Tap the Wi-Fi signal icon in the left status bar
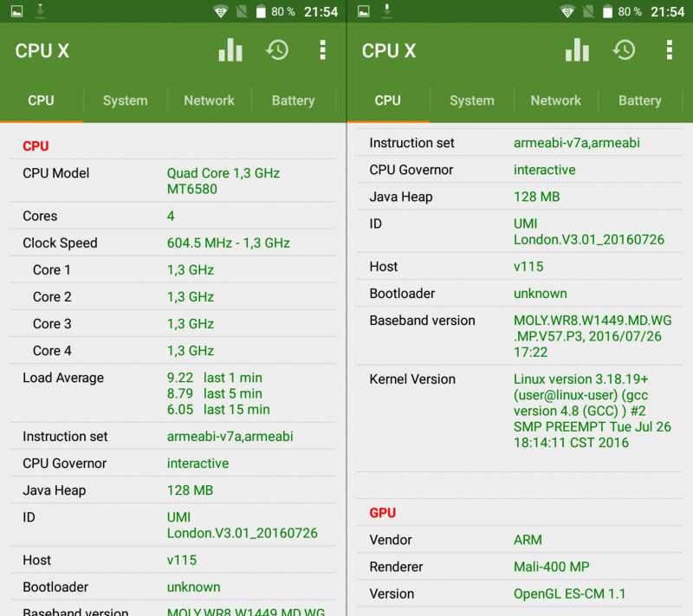The image size is (693, 616). click(221, 11)
